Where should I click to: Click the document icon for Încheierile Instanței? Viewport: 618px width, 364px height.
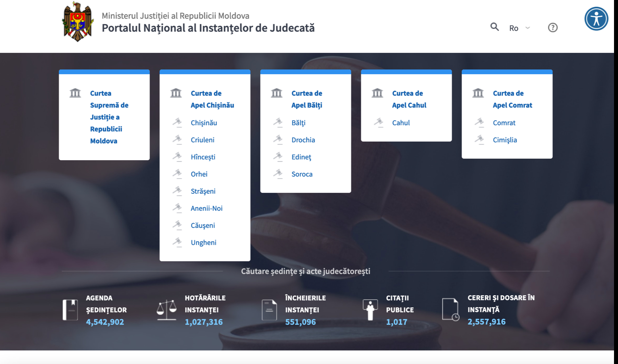269,310
